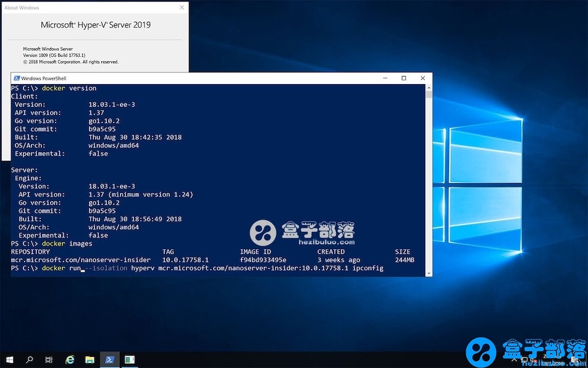Click the IMAGE ID column header
Image resolution: width=588 pixels, height=368 pixels.
(x=255, y=252)
